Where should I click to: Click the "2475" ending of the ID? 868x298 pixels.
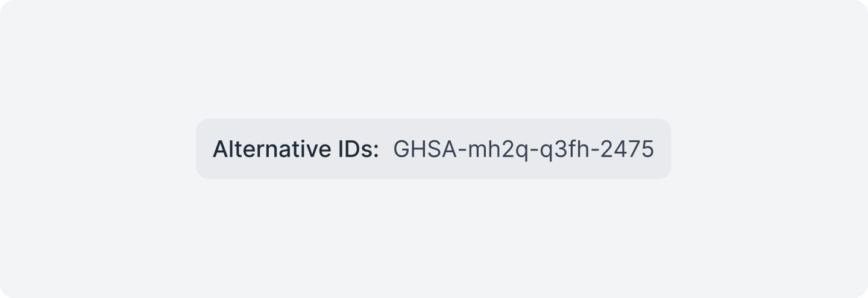click(x=627, y=149)
